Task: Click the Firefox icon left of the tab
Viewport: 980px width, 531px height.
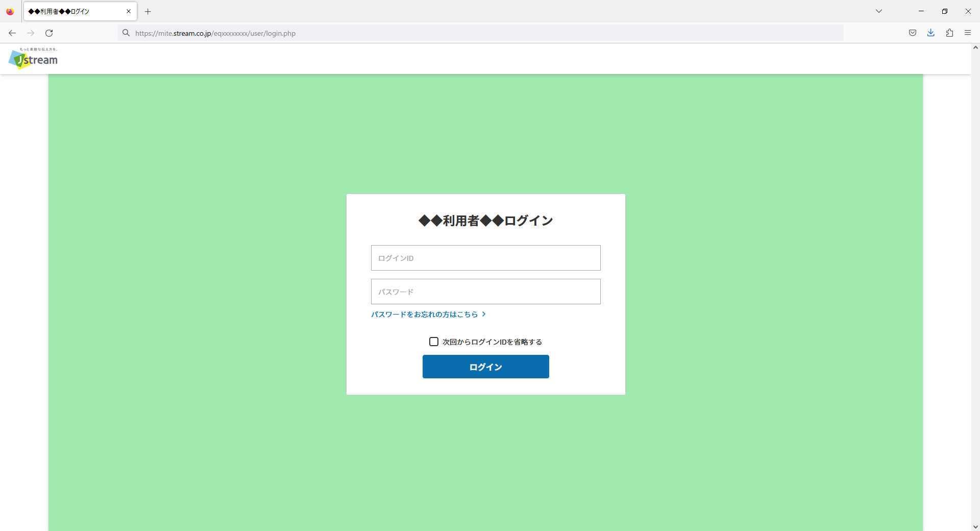Action: [x=10, y=11]
